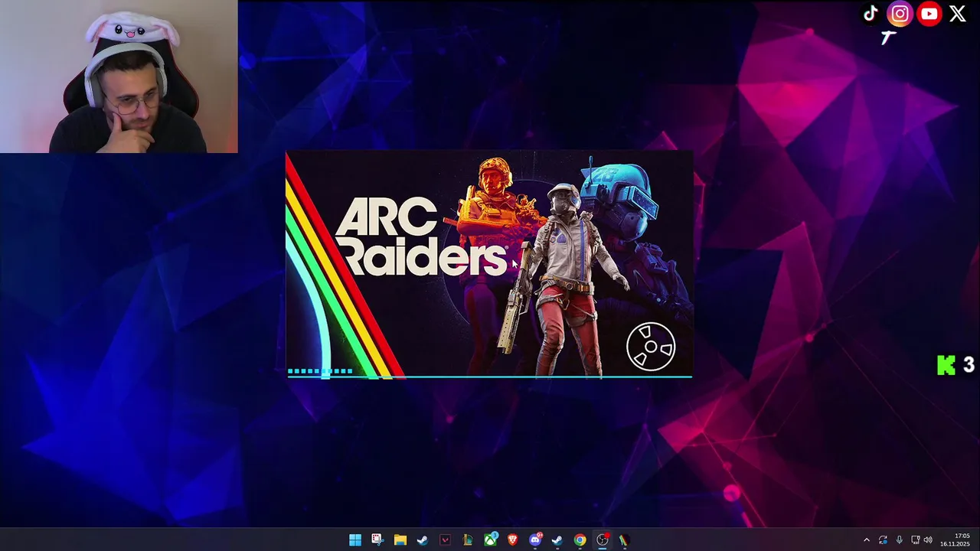The image size is (980, 551).
Task: Launch Valorant from the taskbar
Action: (x=445, y=540)
